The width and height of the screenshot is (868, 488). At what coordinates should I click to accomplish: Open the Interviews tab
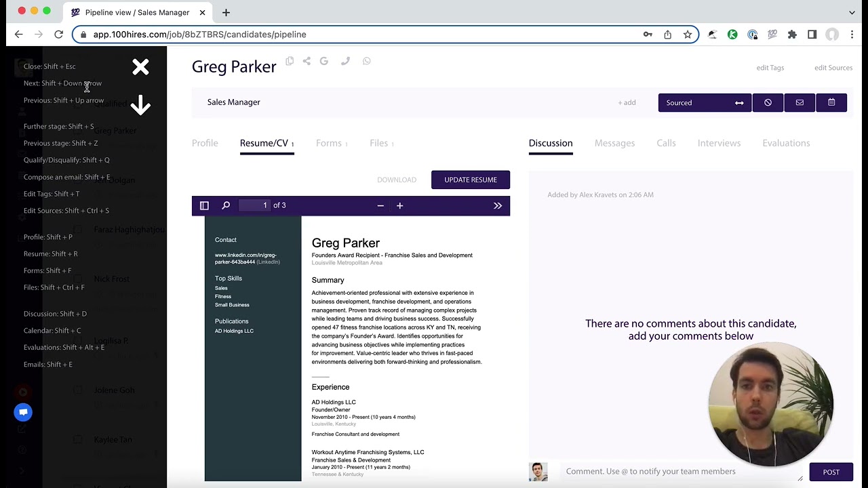719,143
